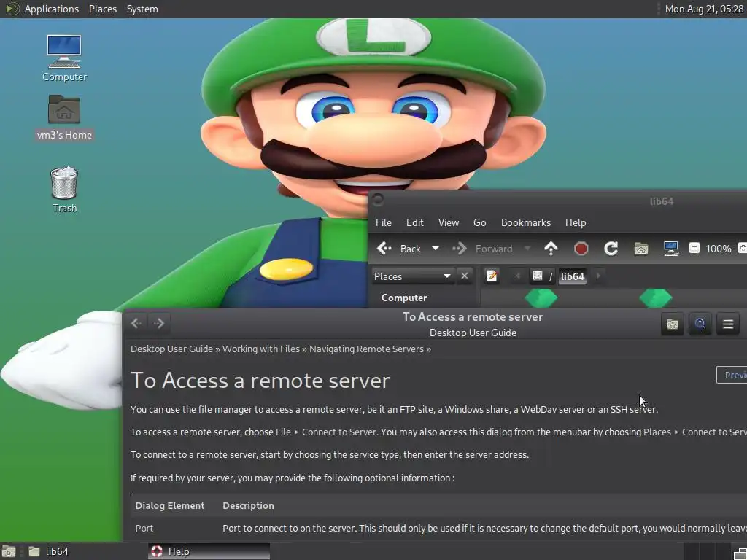Open the Places side pane dropdown
The width and height of the screenshot is (747, 560).
[x=413, y=276]
